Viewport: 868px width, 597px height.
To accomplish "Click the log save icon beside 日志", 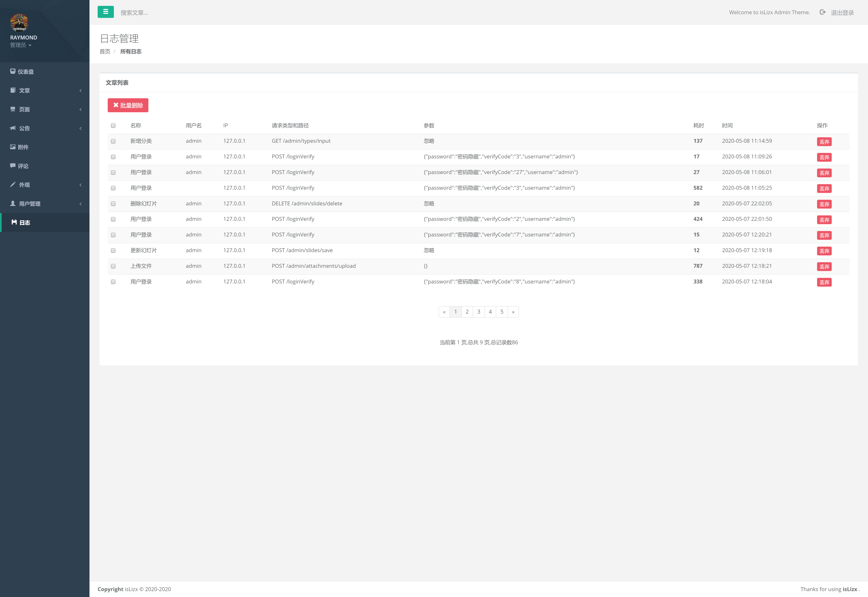I will pyautogui.click(x=14, y=222).
